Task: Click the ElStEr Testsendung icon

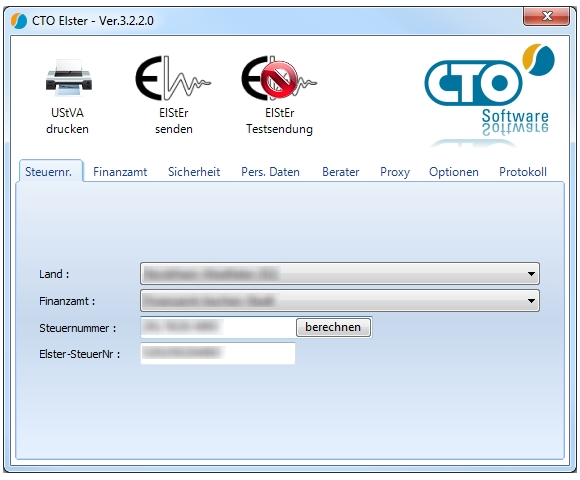Action: point(279,78)
